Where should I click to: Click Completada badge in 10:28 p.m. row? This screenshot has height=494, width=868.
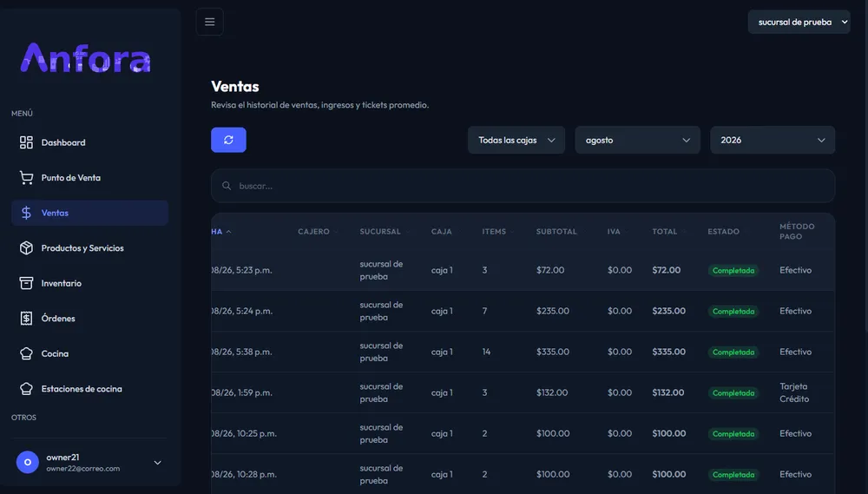733,475
